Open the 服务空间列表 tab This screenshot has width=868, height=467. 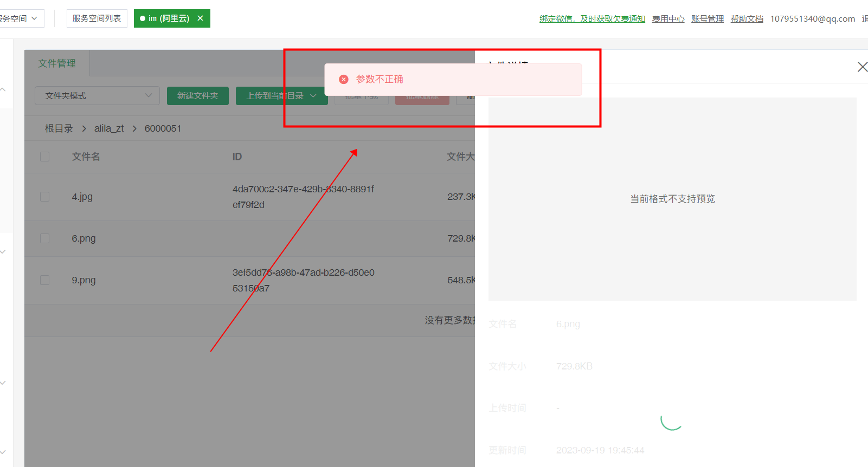pos(97,18)
